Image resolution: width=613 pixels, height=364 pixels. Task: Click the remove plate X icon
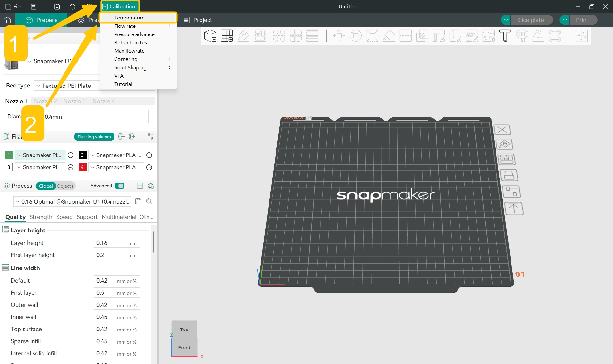point(502,130)
